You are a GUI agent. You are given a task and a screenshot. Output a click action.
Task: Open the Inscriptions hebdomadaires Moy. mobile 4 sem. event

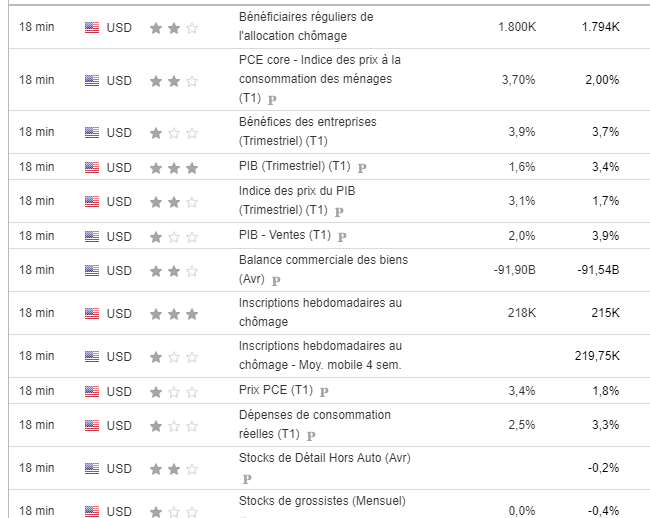coord(320,355)
